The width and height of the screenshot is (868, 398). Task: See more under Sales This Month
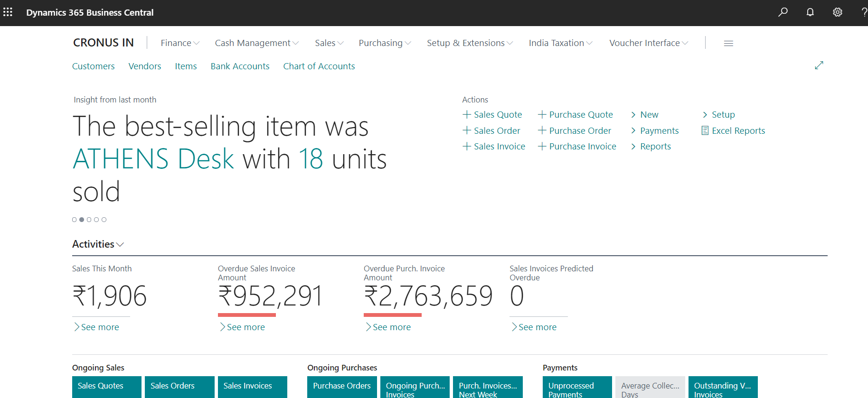(x=97, y=327)
